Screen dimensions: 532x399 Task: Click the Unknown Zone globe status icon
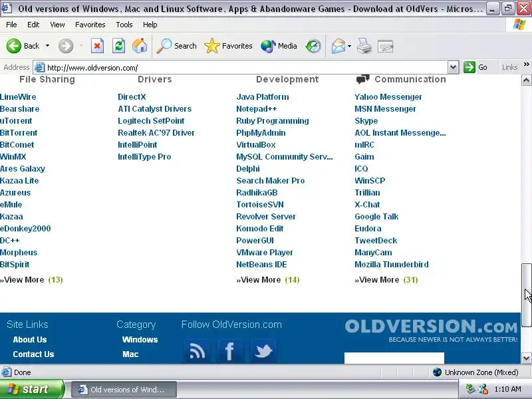(x=437, y=372)
